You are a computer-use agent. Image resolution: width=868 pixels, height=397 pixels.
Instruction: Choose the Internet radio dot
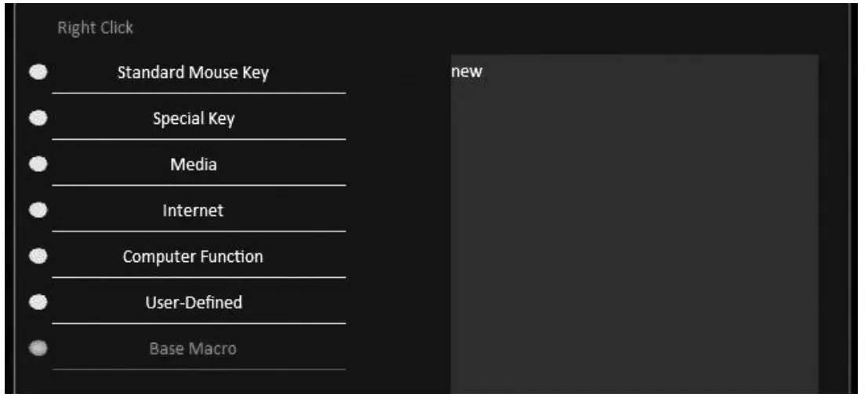pyautogui.click(x=38, y=210)
